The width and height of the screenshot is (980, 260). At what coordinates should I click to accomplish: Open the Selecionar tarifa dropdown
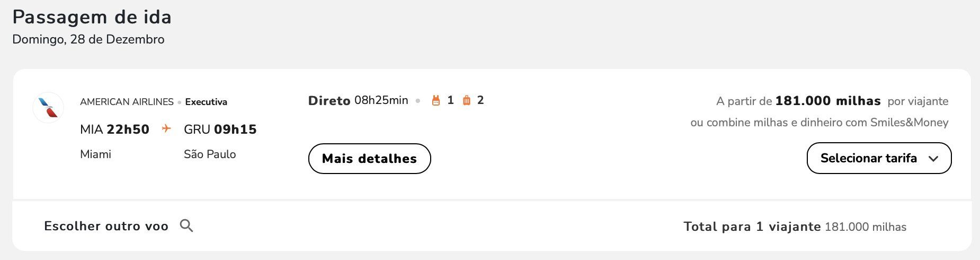pos(879,158)
